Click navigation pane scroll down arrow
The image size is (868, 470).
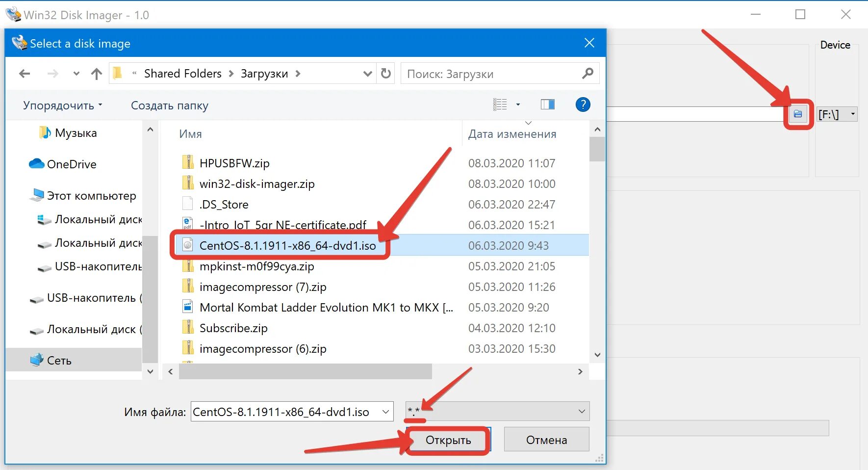[x=150, y=371]
